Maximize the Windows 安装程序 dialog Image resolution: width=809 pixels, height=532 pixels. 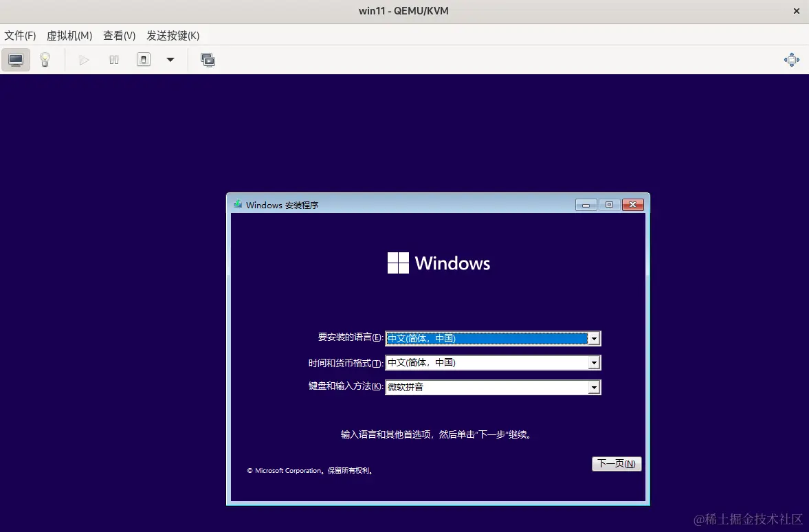click(x=609, y=205)
